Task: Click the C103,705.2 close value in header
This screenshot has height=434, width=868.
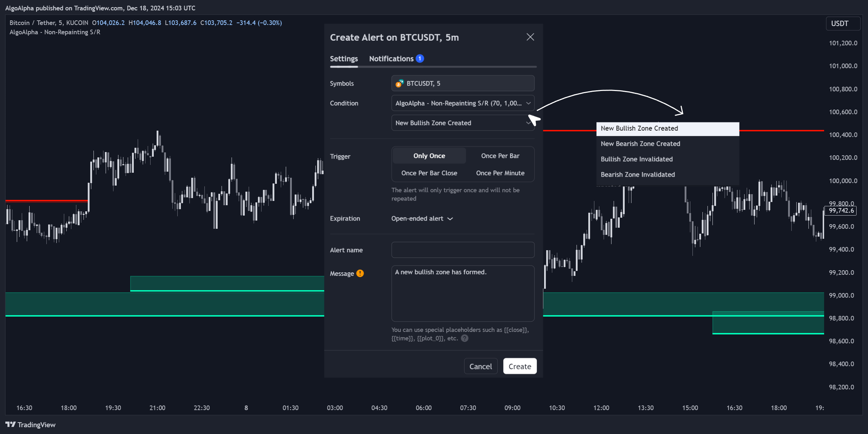Action: (216, 23)
